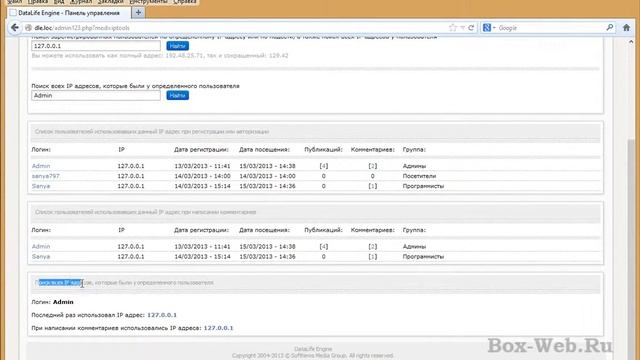The image size is (640, 360).
Task: Click comments count [2] in comments table
Action: tap(373, 247)
